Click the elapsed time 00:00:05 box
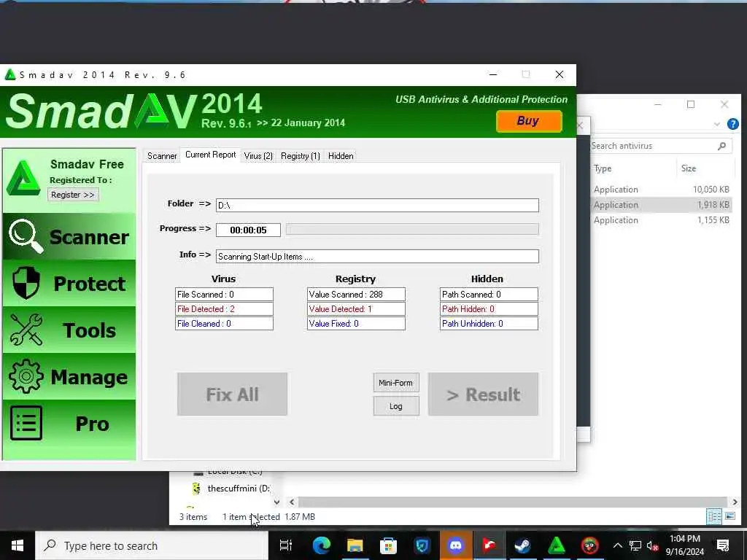The image size is (747, 560). pos(248,230)
